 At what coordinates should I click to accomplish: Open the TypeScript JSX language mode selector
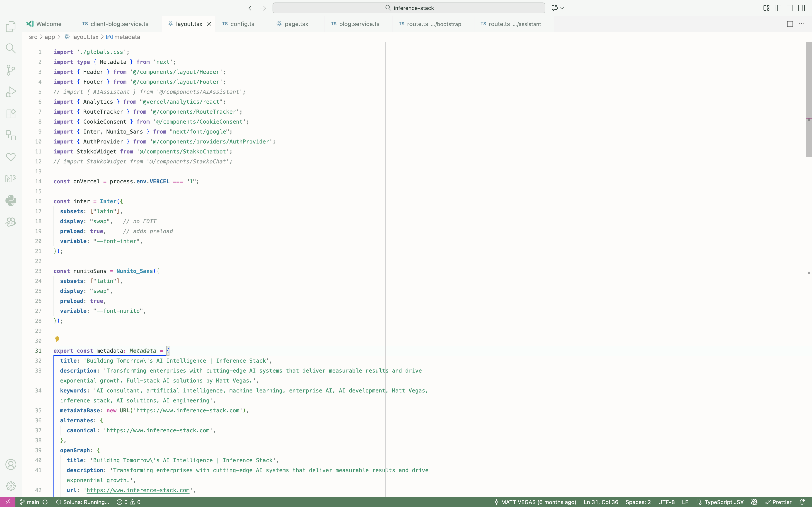point(723,502)
